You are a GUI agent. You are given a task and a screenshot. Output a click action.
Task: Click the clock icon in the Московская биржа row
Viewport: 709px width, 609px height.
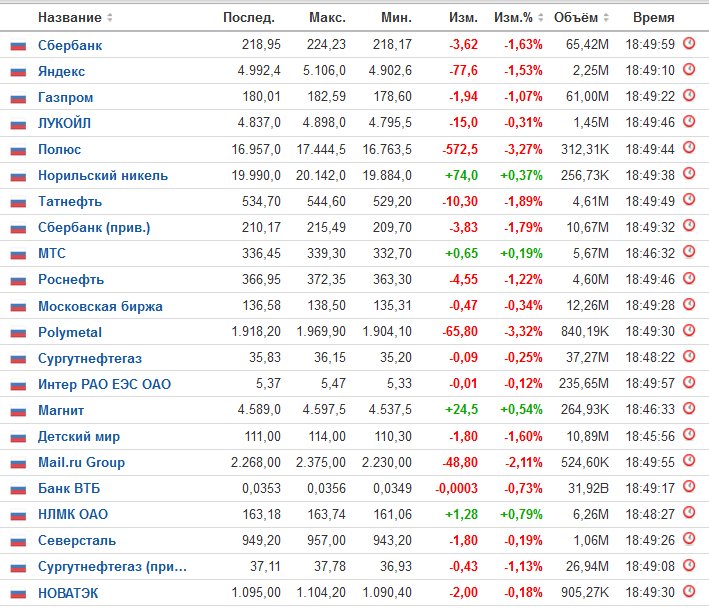click(689, 304)
